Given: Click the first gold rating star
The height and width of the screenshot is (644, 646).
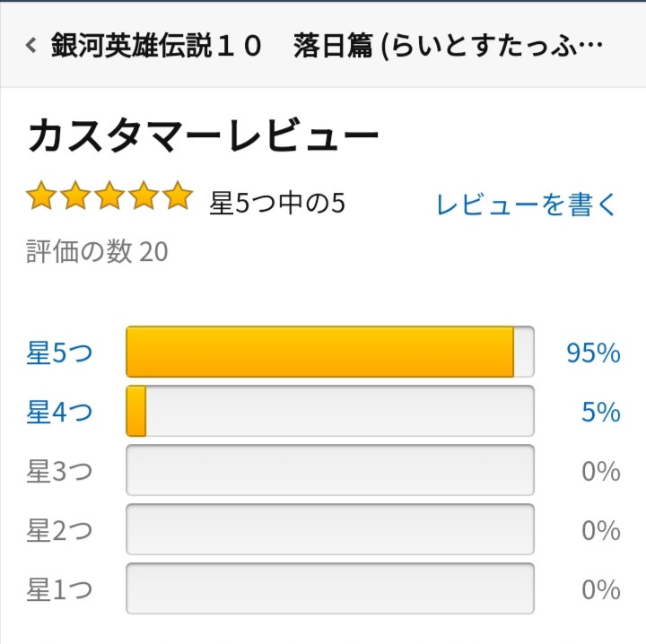Looking at the screenshot, I should point(41,196).
